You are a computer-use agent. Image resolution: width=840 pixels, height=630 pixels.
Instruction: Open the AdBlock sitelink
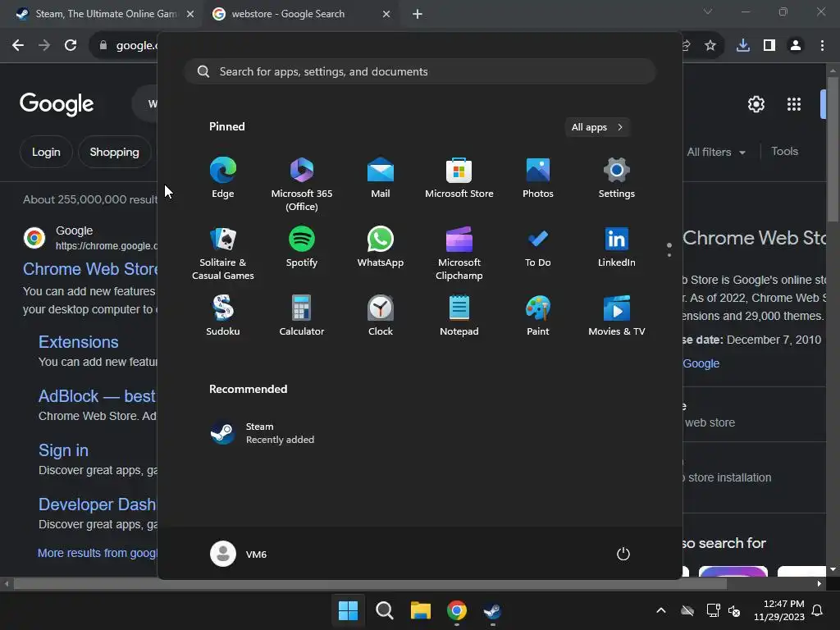point(98,396)
